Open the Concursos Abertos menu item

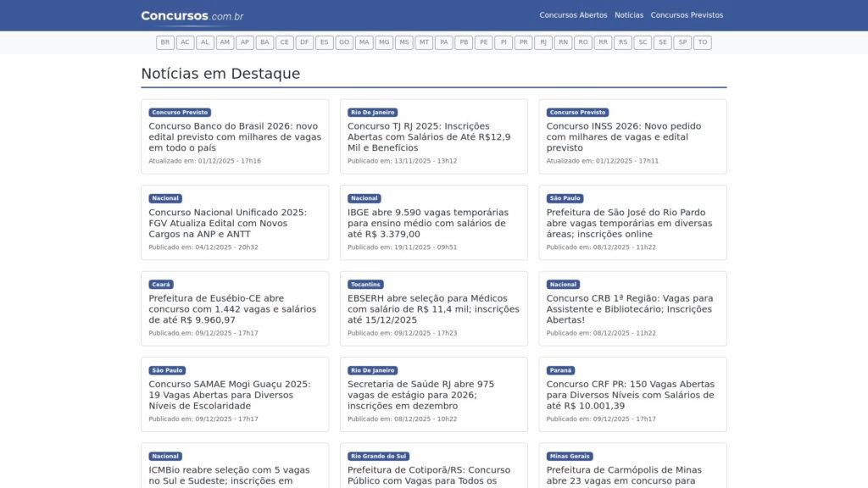[x=573, y=15]
